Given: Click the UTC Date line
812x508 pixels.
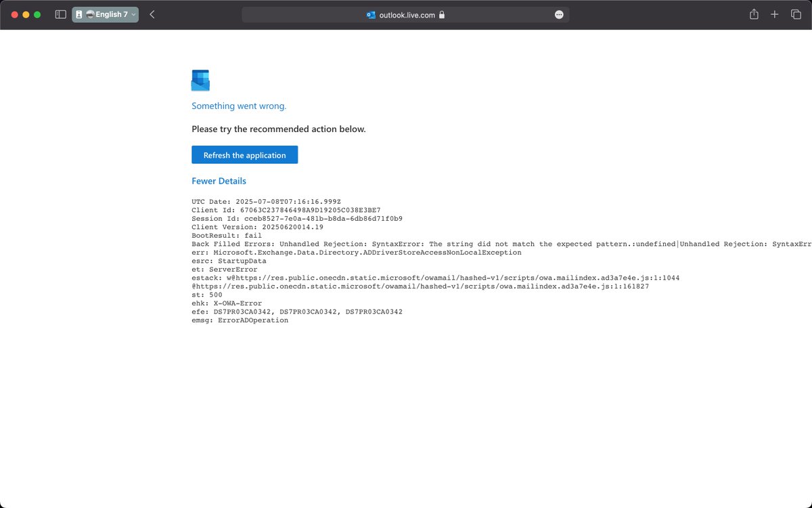Looking at the screenshot, I should (266, 202).
